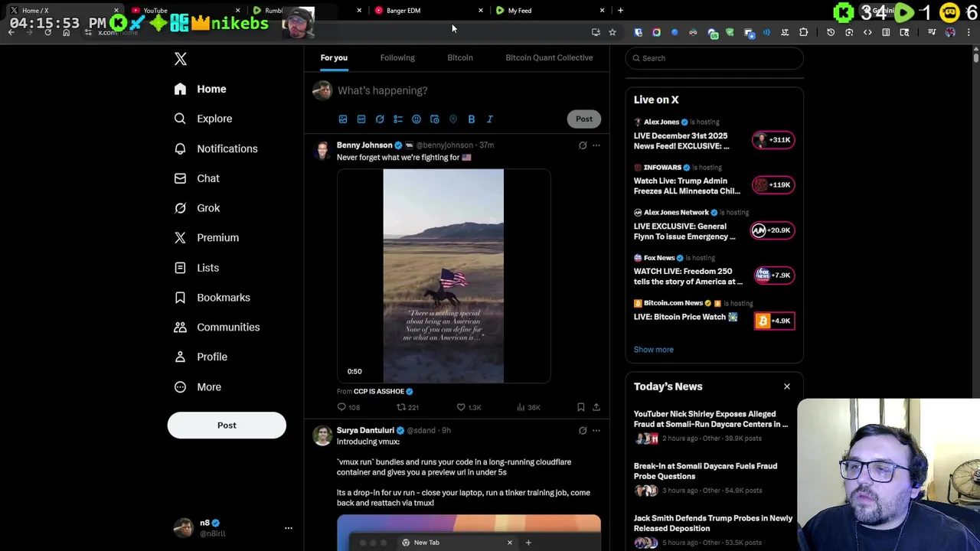View analytics showing 36K views
The image size is (980, 551).
pyautogui.click(x=528, y=407)
